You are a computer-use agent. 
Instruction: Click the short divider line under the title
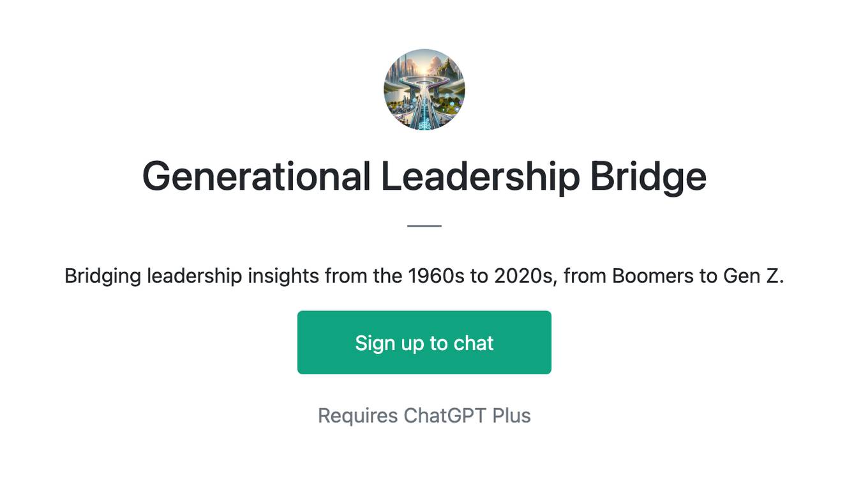pos(424,225)
